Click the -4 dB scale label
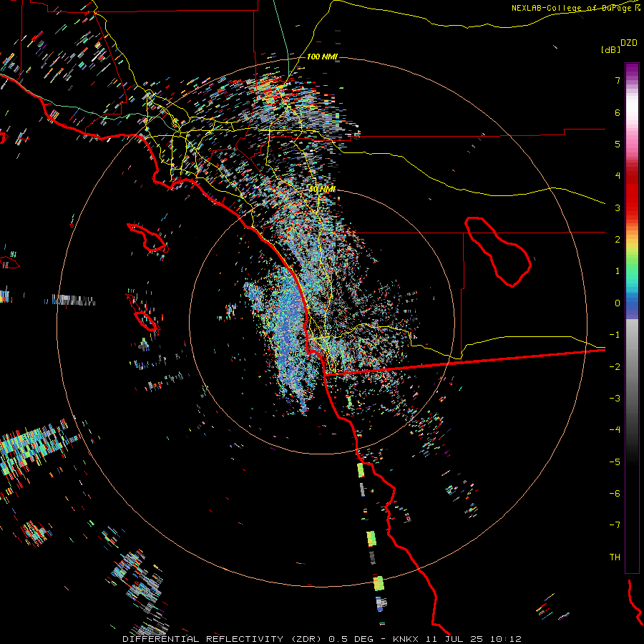Screen dimensions: 644x644 click(x=615, y=430)
